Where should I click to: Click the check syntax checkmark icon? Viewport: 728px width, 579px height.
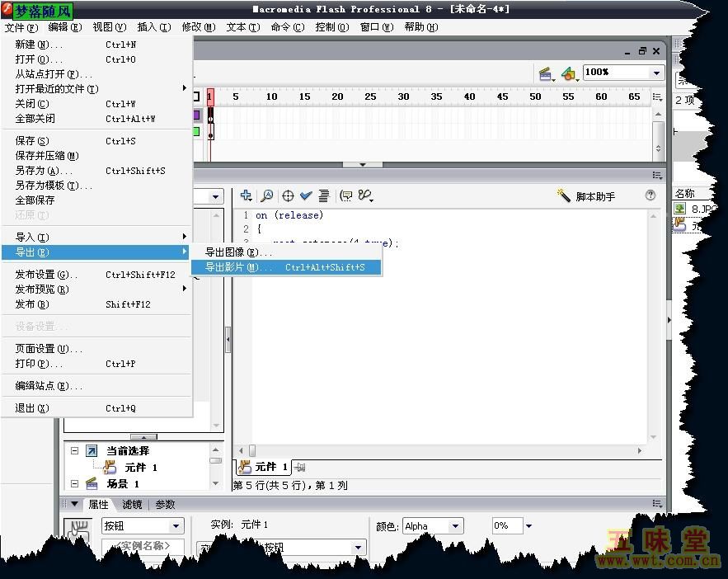(x=306, y=196)
